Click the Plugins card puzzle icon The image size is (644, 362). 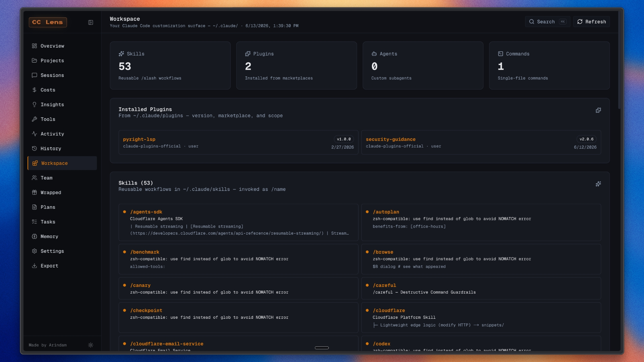tap(248, 54)
